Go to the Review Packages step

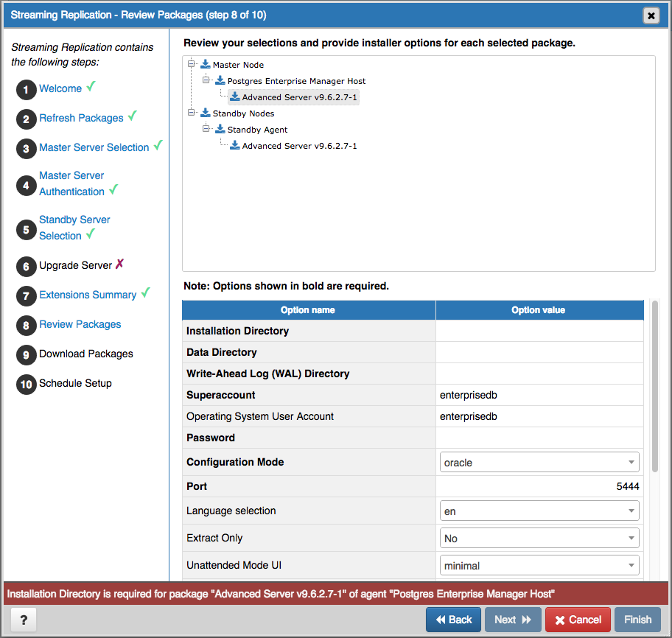pyautogui.click(x=80, y=324)
